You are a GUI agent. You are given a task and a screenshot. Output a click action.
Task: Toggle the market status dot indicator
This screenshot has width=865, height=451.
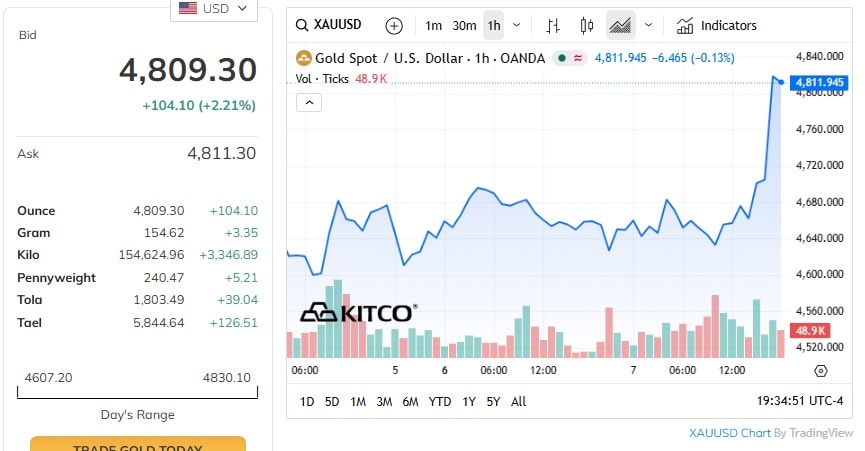pyautogui.click(x=562, y=58)
